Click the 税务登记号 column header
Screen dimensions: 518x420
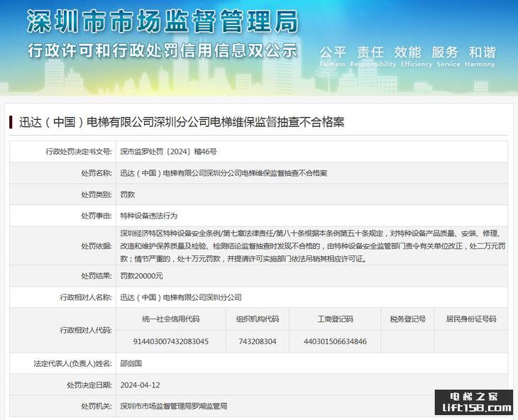click(x=408, y=319)
